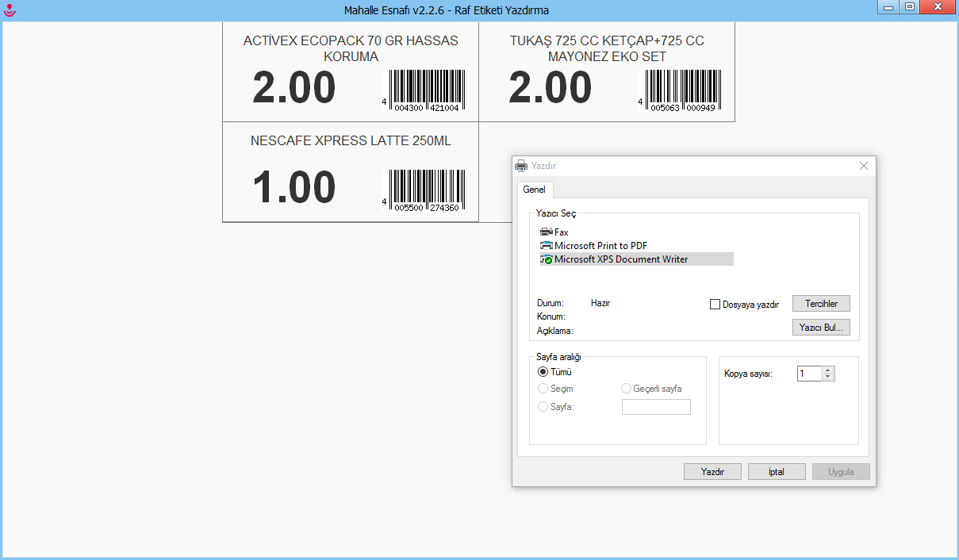The image size is (959, 560).
Task: Minimize the Mahalle Esnafı main window
Action: (888, 7)
